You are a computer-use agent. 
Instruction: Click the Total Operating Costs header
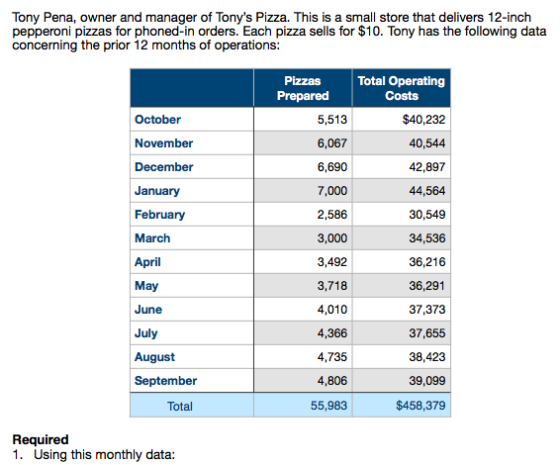coord(401,88)
